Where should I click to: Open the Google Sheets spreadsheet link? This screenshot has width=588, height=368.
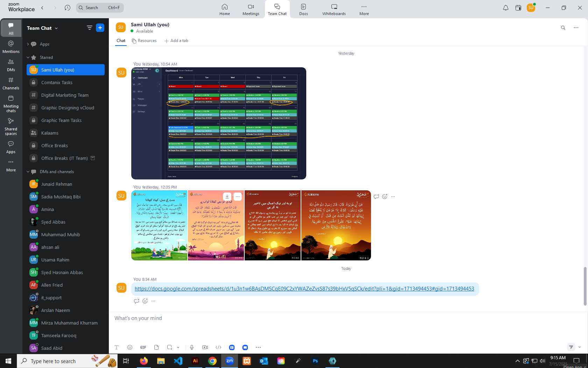(304, 289)
